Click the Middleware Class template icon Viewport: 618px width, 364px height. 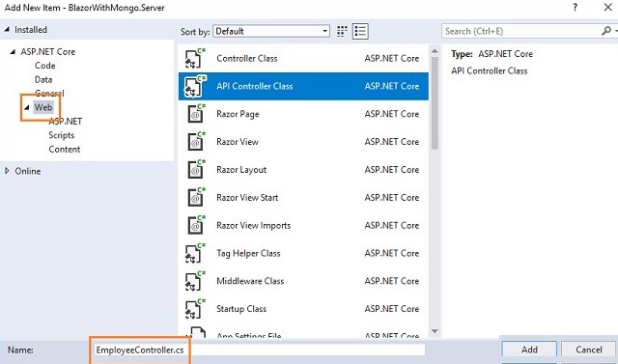pyautogui.click(x=196, y=281)
